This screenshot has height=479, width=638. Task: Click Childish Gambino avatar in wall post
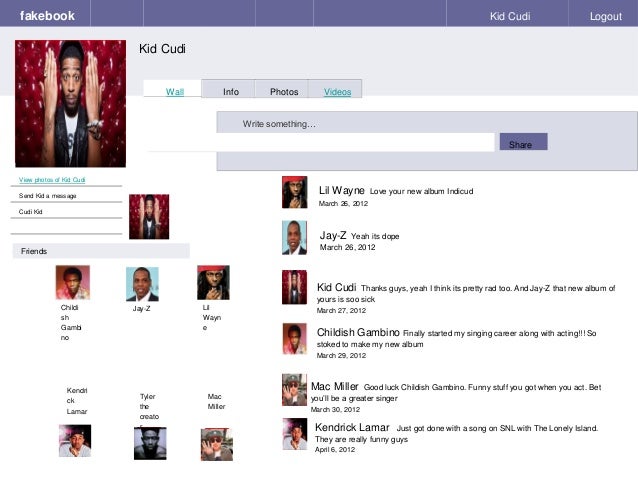coord(295,339)
